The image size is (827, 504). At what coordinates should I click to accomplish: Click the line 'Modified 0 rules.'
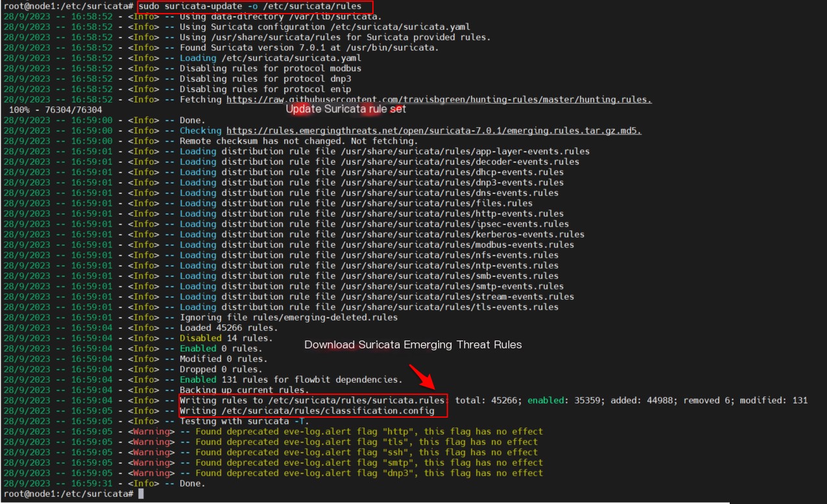(224, 359)
